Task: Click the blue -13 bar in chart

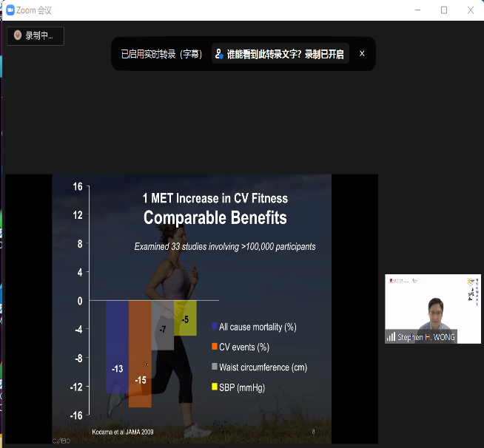Action: point(117,346)
